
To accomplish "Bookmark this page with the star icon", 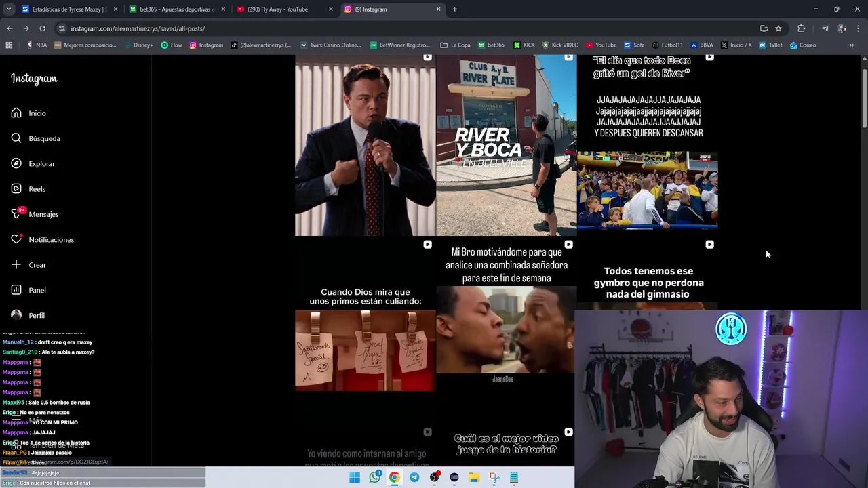I will coord(778,28).
